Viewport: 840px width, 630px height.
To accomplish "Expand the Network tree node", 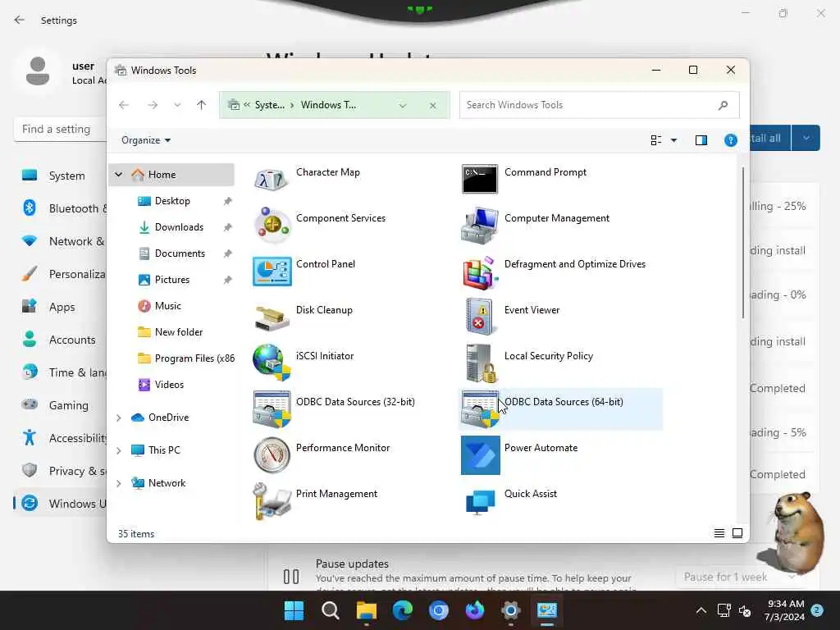I will click(119, 483).
